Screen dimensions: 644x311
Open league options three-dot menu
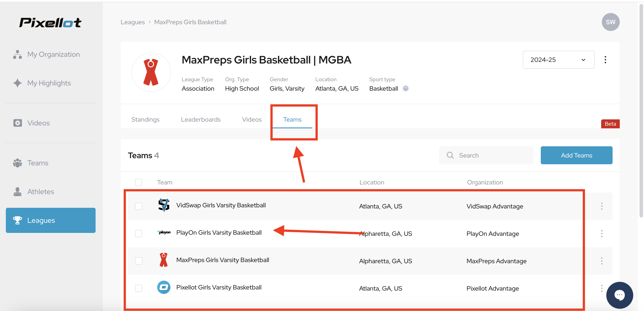pos(605,60)
